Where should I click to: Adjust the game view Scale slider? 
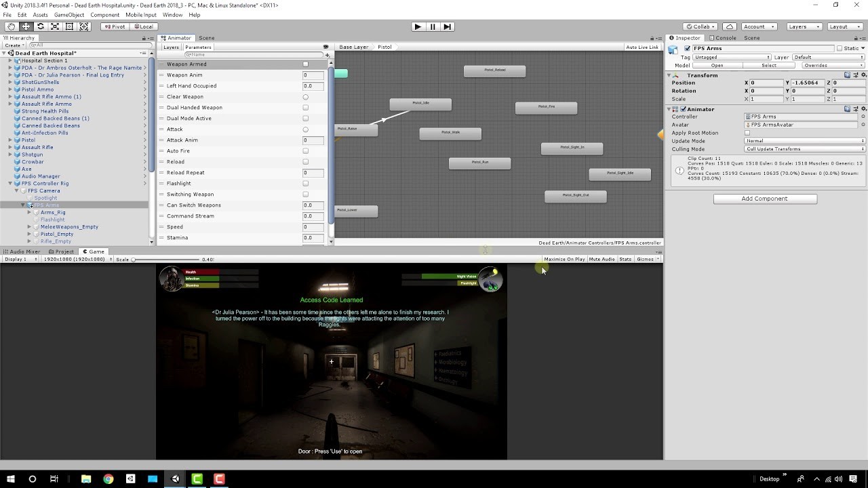(133, 260)
